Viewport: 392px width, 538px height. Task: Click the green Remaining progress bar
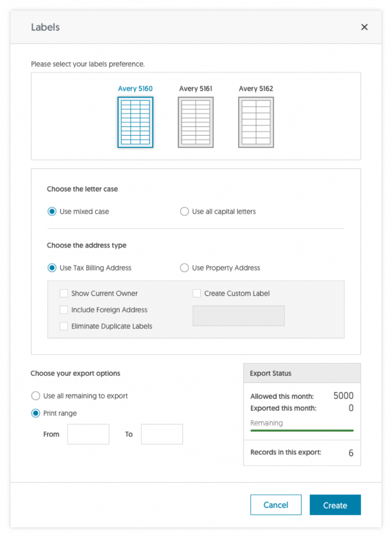[302, 430]
